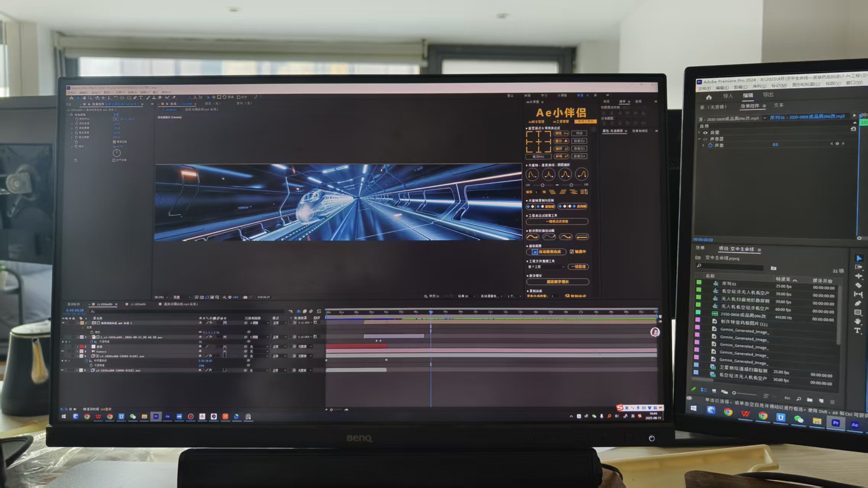Click the 一键表达式修复 button
Viewport: 868px width, 488px height.
(557, 222)
